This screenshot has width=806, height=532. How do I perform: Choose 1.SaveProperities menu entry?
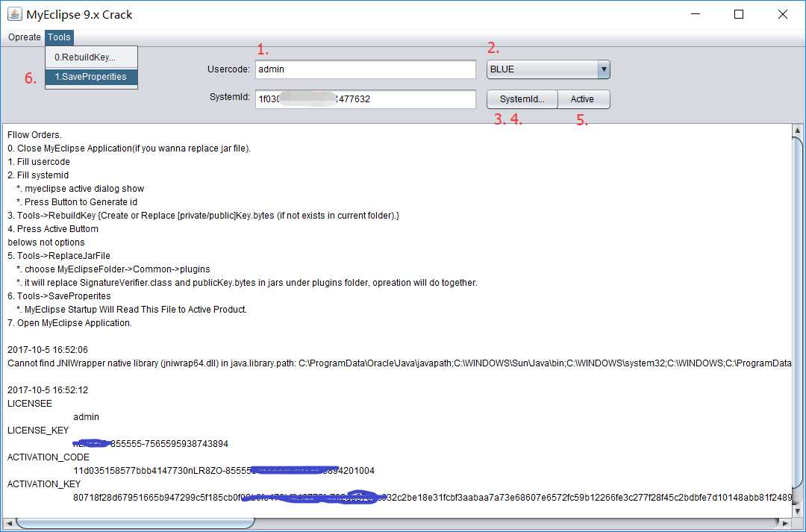[x=92, y=77]
